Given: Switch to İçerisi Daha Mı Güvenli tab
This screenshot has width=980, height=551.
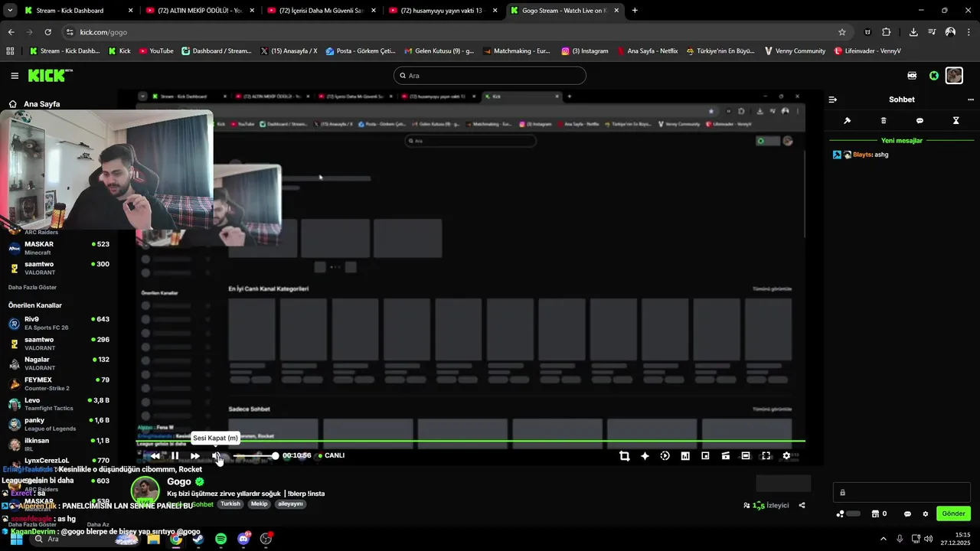Looking at the screenshot, I should pyautogui.click(x=321, y=11).
